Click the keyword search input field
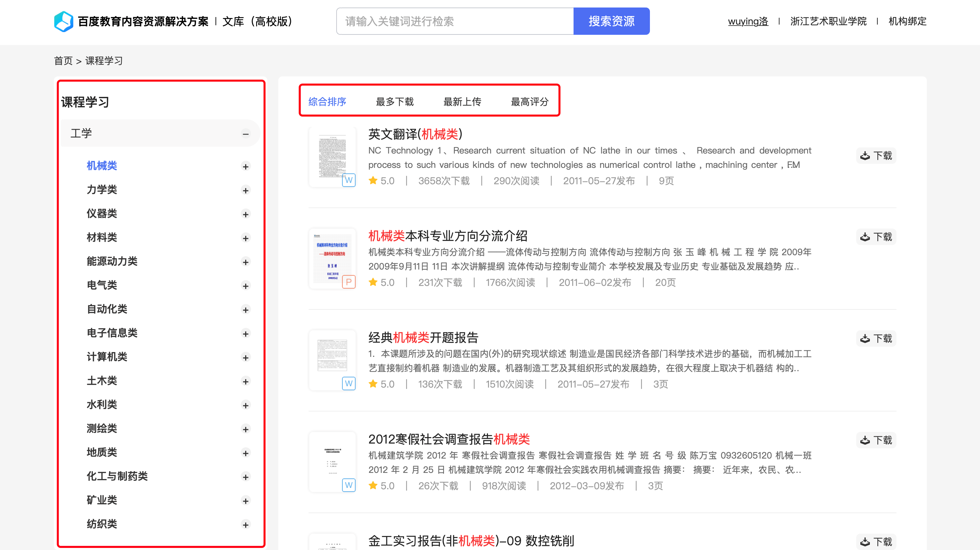Viewport: 980px width, 550px height. pos(455,21)
